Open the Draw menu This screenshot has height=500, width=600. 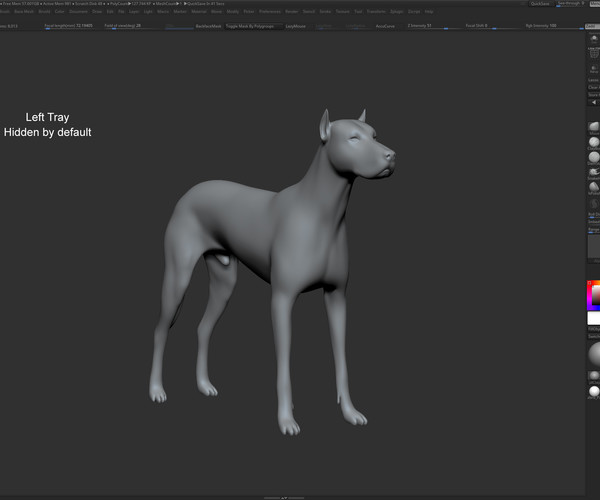[x=97, y=11]
